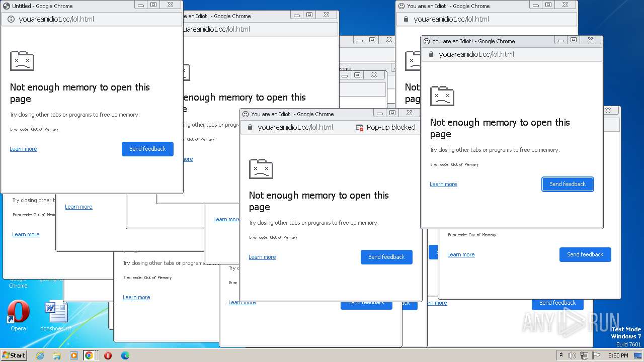The height and width of the screenshot is (362, 644).
Task: Close the Untitled Chrome window
Action: (170, 5)
